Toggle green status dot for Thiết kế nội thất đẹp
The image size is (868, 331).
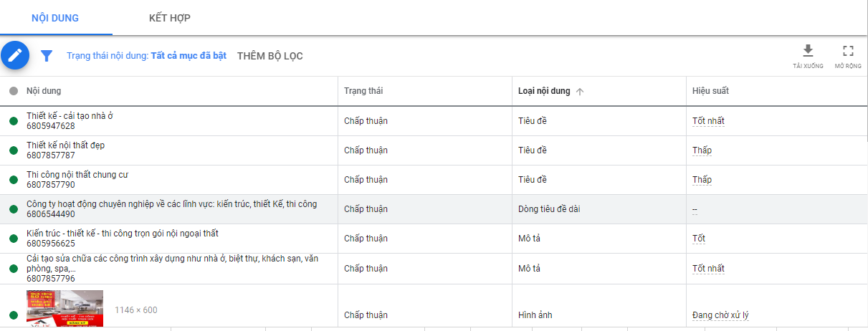tap(13, 150)
